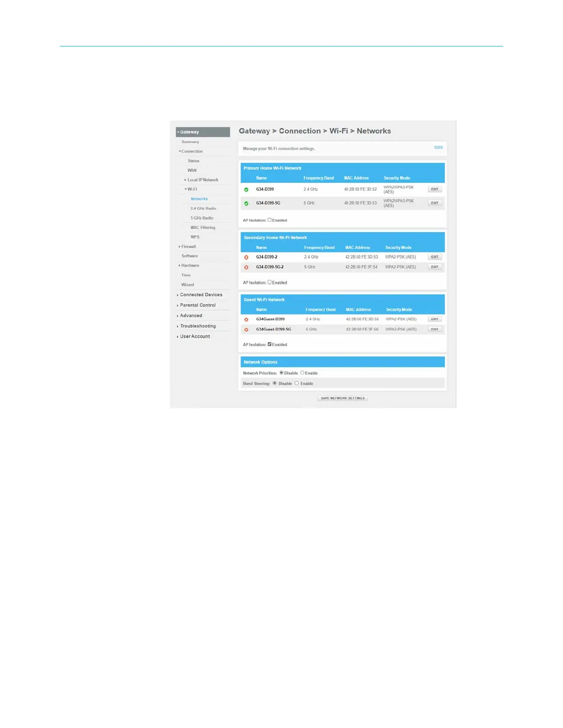
Task: Expand the Advanced section
Action: point(190,316)
